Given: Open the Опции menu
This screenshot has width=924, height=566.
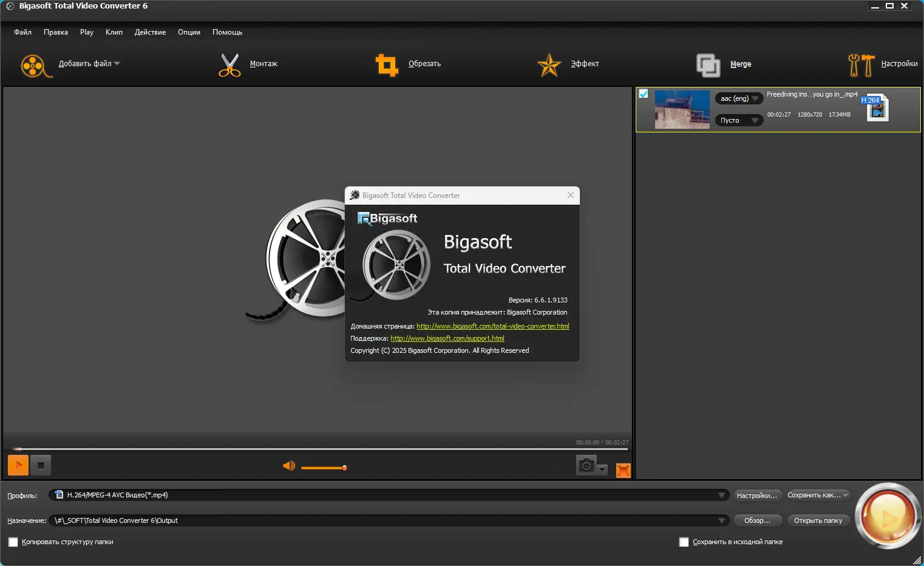Looking at the screenshot, I should tap(189, 32).
